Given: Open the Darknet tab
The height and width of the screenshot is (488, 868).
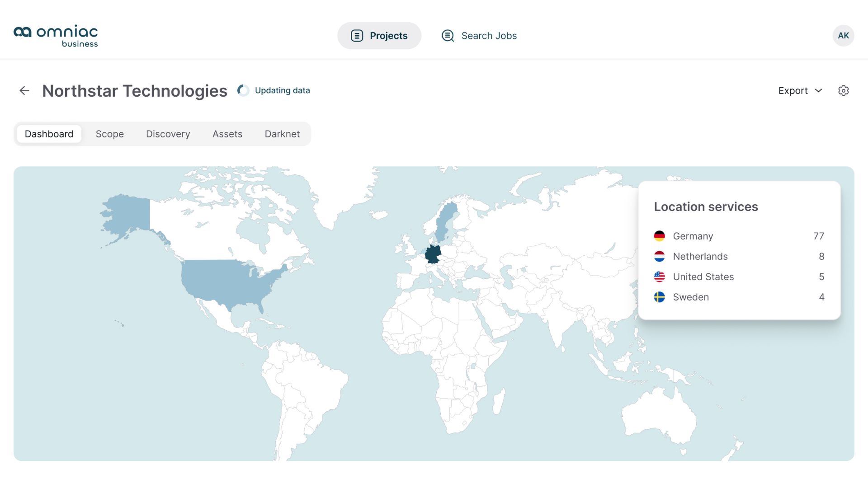Looking at the screenshot, I should coord(282,134).
